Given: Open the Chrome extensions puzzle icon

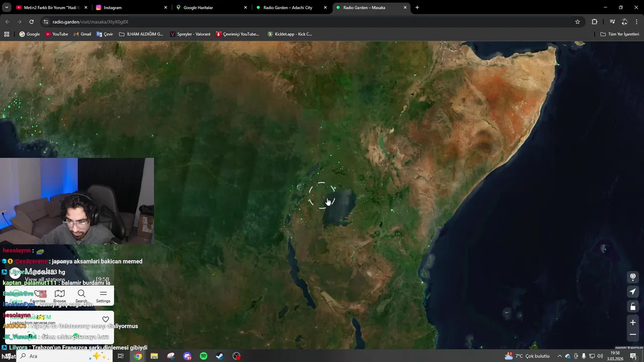Looking at the screenshot, I should (x=594, y=22).
